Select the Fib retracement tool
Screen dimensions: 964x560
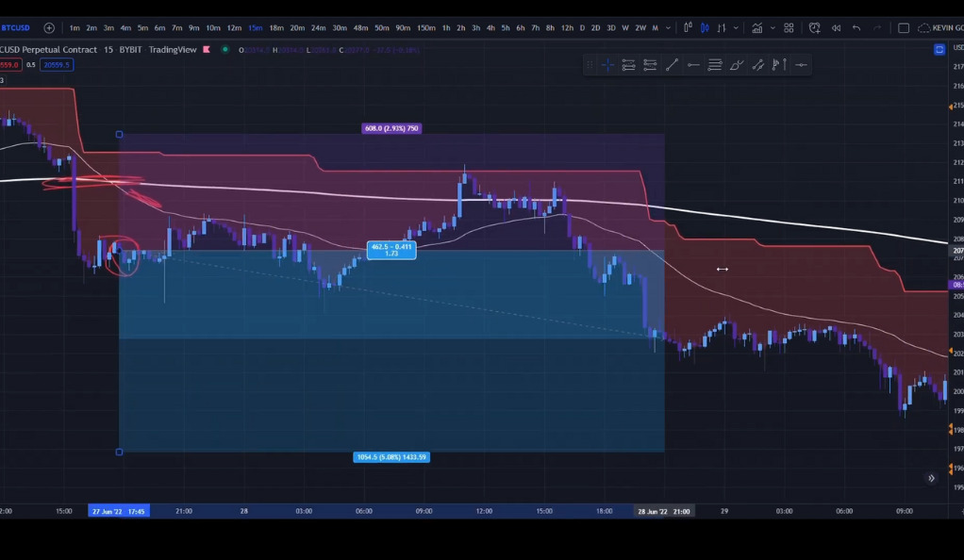click(x=714, y=64)
